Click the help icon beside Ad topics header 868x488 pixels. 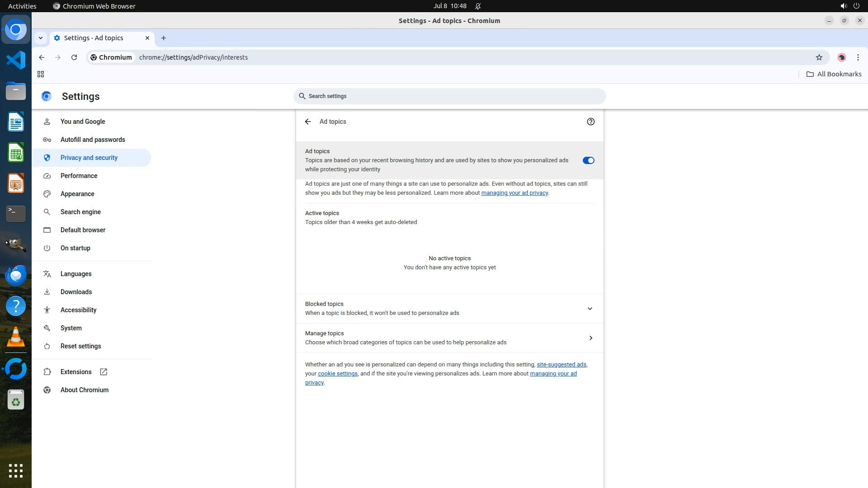pos(590,122)
